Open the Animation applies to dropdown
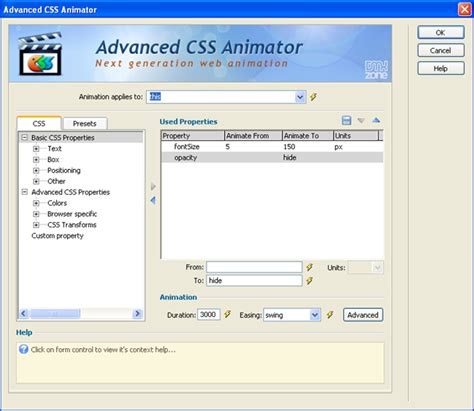Viewport: 474px width, 411px height. point(300,97)
